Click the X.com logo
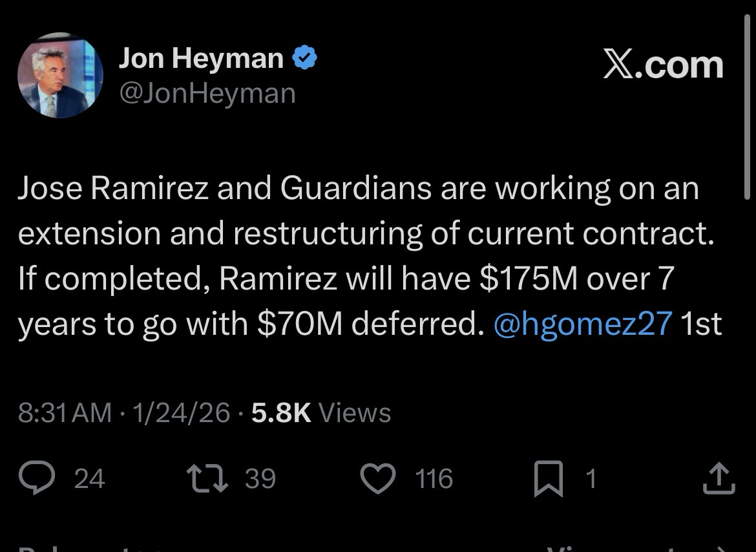The image size is (756, 552). 663,65
